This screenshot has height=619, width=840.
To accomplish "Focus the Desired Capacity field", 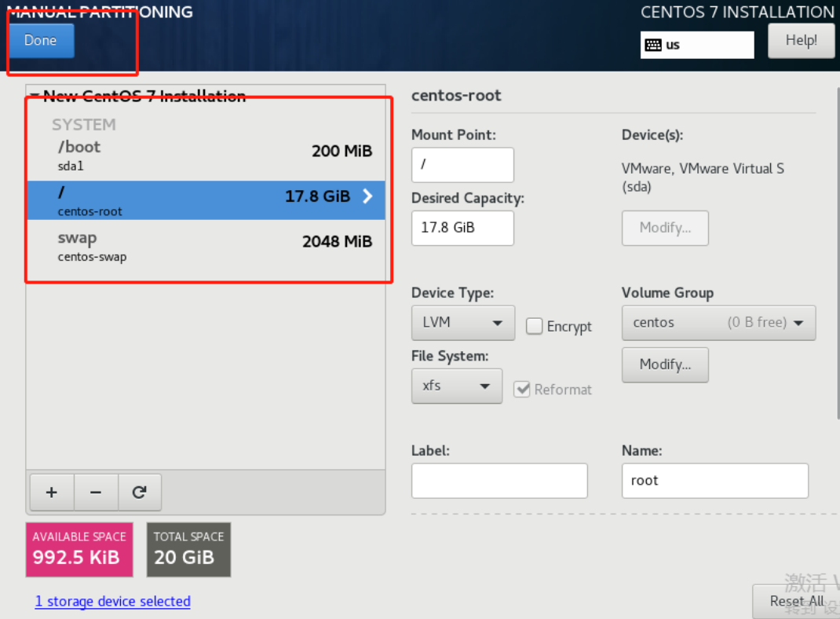I will [x=462, y=229].
